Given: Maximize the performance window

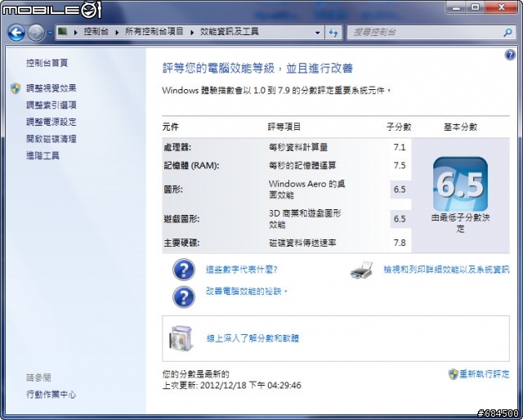Looking at the screenshot, I should [x=476, y=7].
